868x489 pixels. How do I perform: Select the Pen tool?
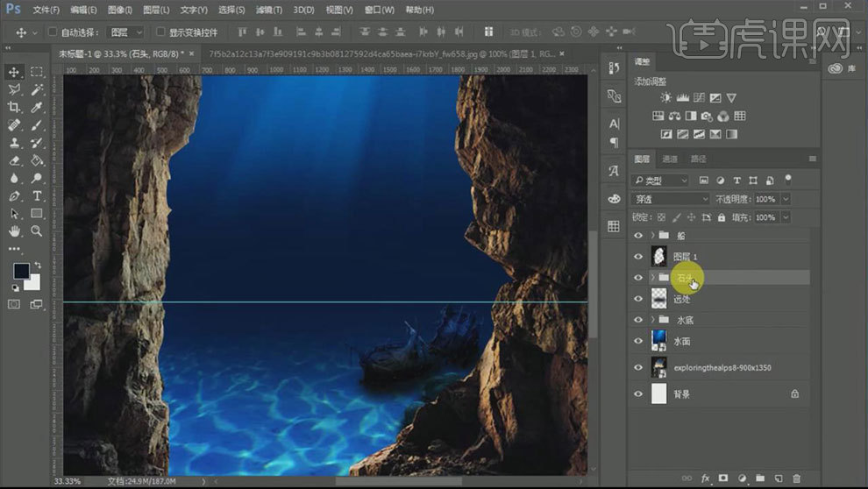pyautogui.click(x=14, y=195)
